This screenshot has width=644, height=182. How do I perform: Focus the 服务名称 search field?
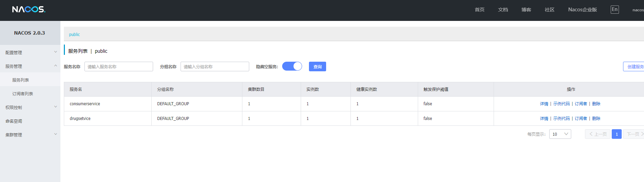point(119,66)
